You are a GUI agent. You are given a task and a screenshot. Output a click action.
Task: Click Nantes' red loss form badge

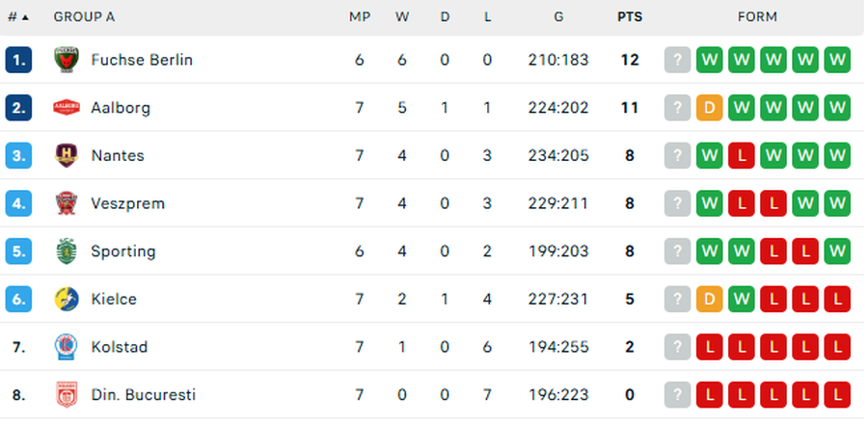click(741, 155)
